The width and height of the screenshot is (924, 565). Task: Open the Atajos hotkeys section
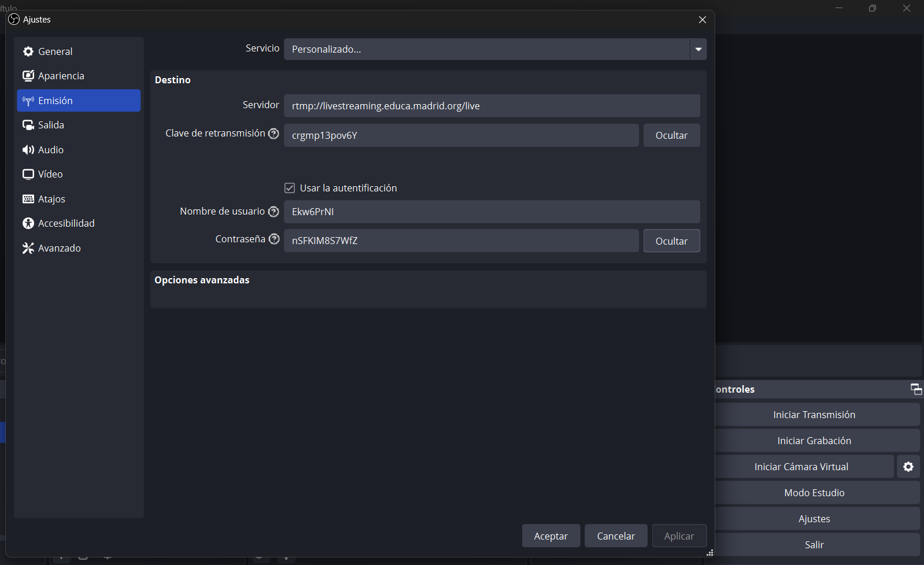[79, 199]
